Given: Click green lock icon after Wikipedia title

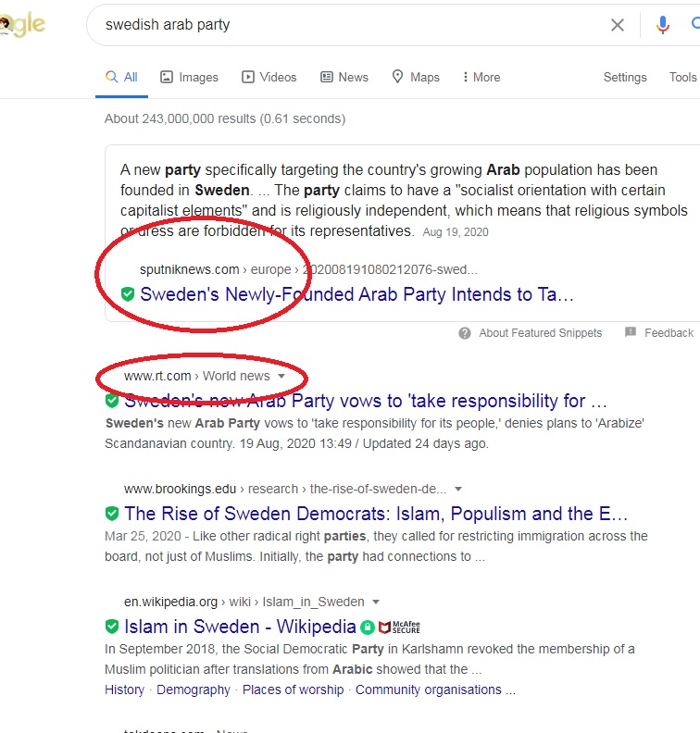Looking at the screenshot, I should click(x=368, y=627).
